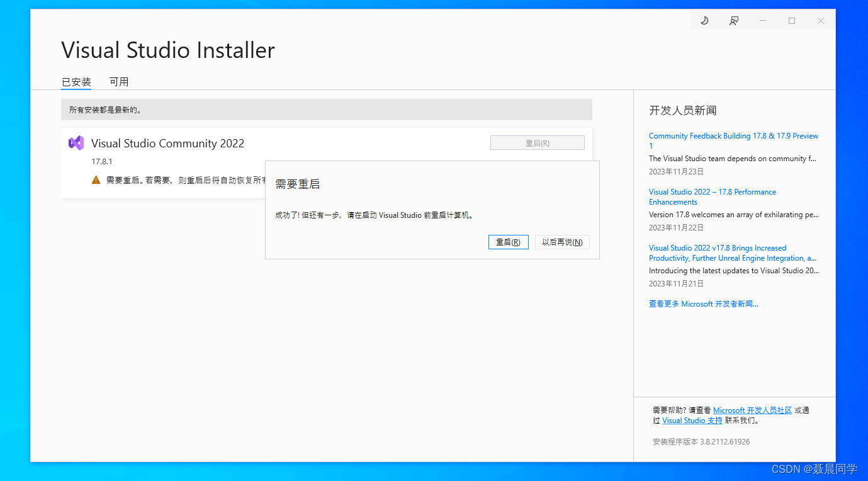The width and height of the screenshot is (868, 481).
Task: Click 以后再说(N) to postpone restart
Action: click(x=561, y=242)
